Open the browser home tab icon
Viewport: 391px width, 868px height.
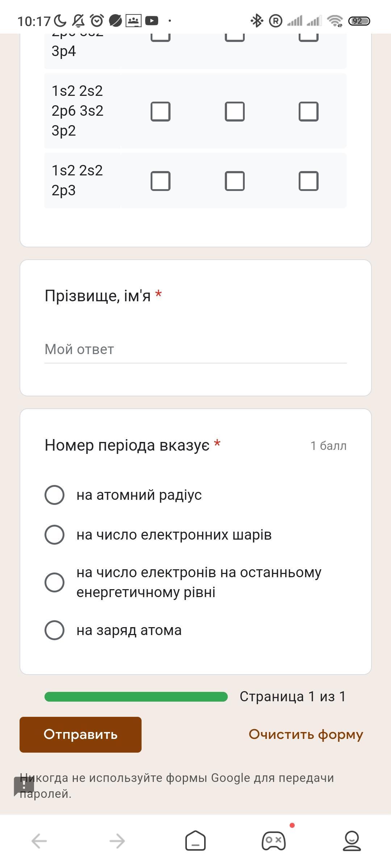click(x=195, y=840)
